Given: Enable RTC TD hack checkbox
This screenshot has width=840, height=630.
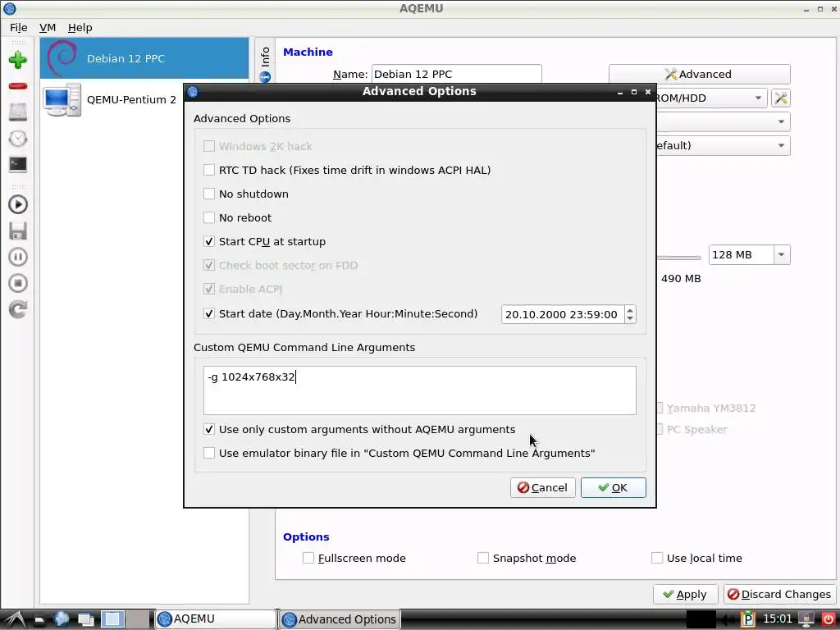Looking at the screenshot, I should point(209,170).
